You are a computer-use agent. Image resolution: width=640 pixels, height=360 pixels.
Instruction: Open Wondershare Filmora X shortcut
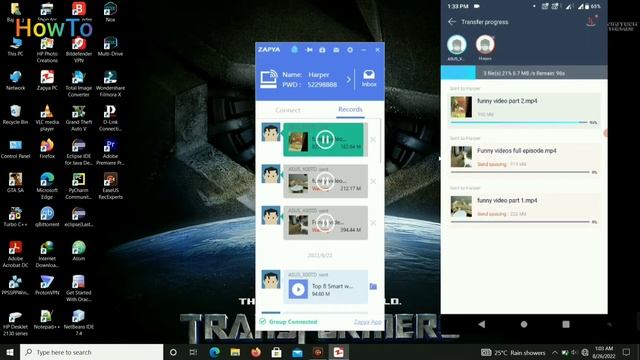[110, 83]
